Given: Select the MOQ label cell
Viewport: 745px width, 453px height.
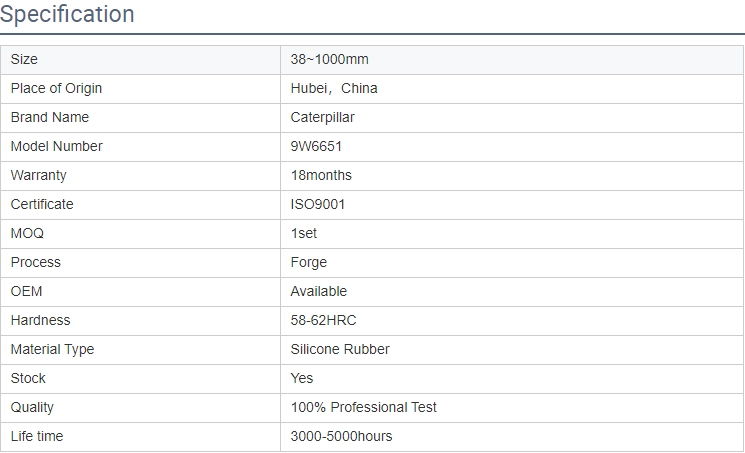Looking at the screenshot, I should (141, 234).
